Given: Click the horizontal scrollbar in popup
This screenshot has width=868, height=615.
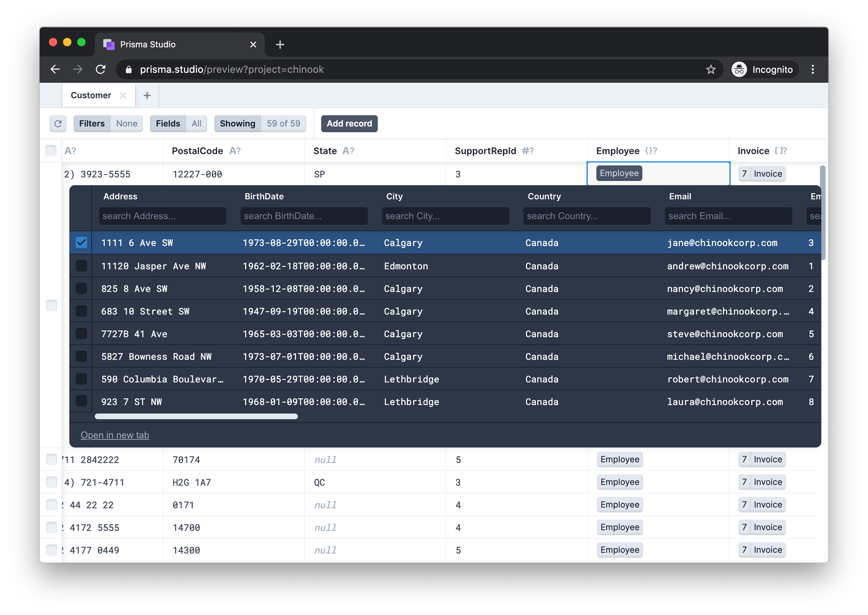Looking at the screenshot, I should tap(196, 416).
